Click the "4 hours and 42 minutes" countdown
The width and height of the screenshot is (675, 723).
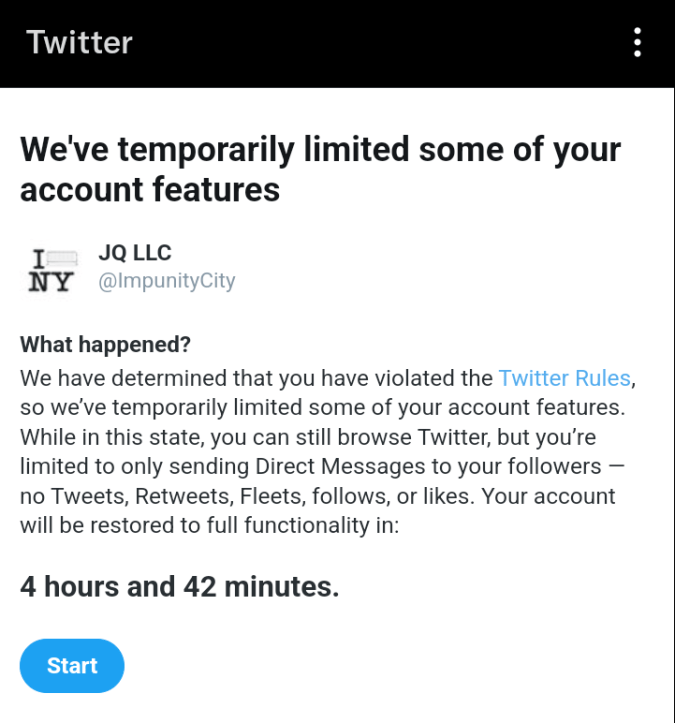[x=179, y=587]
